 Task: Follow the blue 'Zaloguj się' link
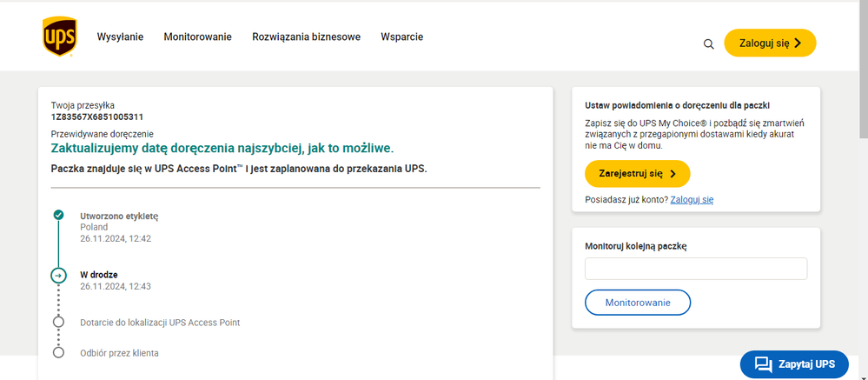tap(692, 200)
